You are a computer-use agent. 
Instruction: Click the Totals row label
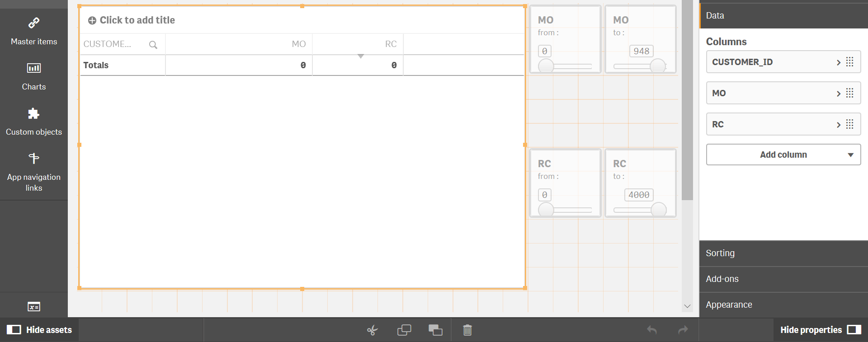(x=96, y=65)
